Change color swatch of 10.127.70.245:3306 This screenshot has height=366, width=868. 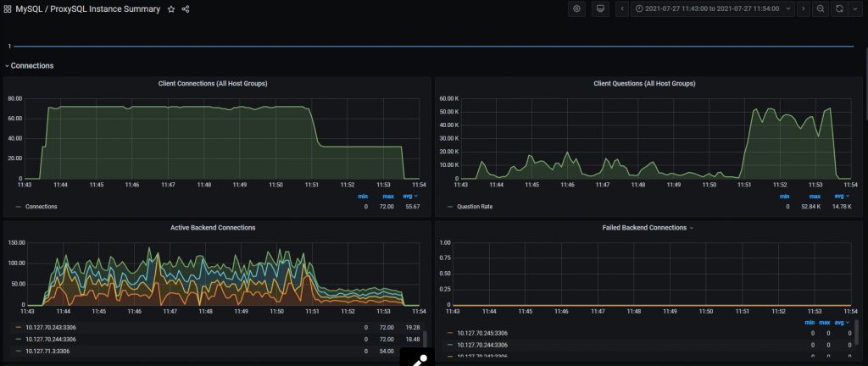[450, 333]
